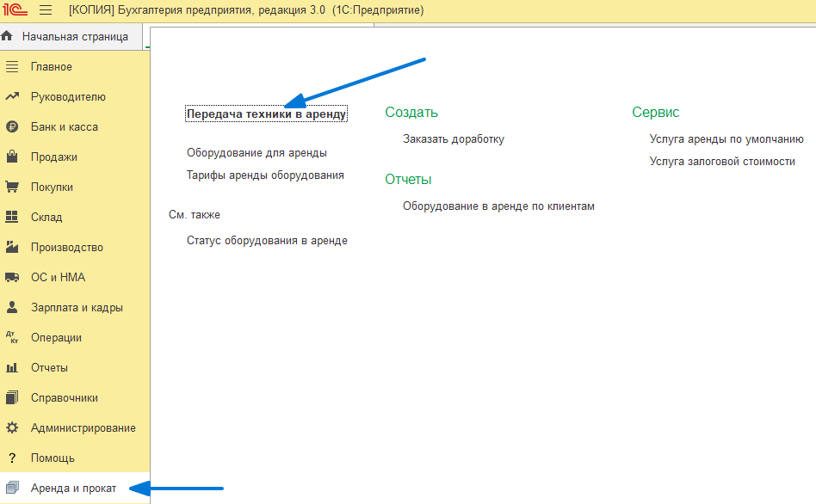
Task: Click the Продажи shopping bag icon
Action: tap(12, 157)
